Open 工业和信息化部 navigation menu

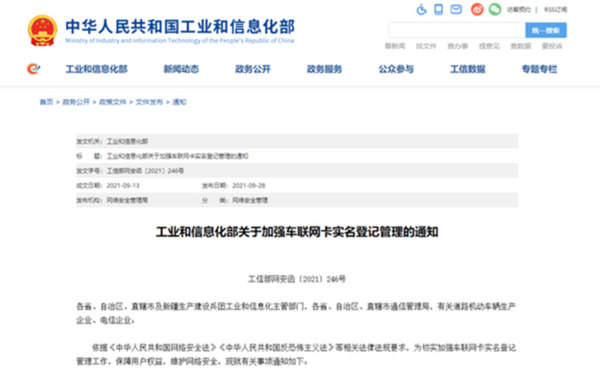(x=96, y=69)
